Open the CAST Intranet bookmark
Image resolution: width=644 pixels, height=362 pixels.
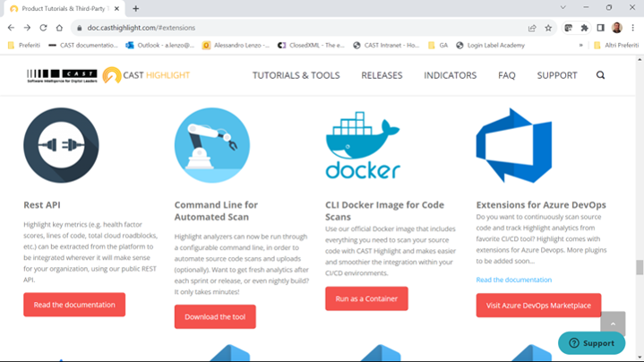(x=386, y=45)
